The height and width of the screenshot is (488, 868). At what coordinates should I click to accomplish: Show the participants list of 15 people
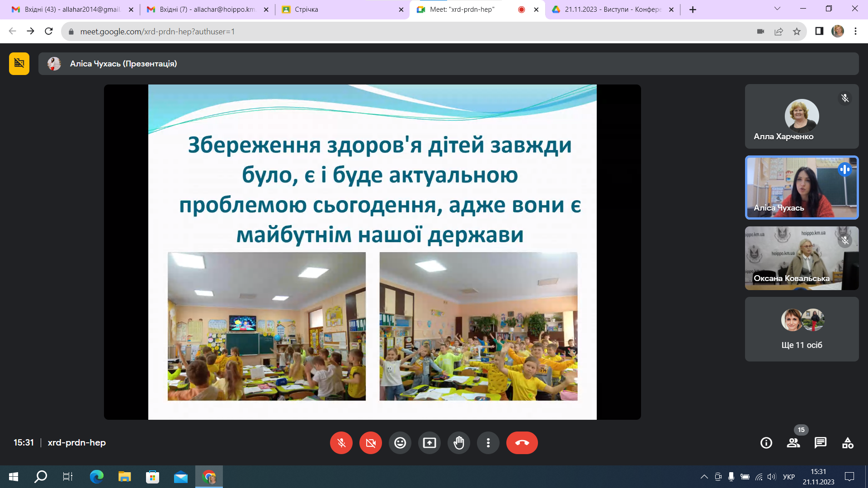[793, 443]
